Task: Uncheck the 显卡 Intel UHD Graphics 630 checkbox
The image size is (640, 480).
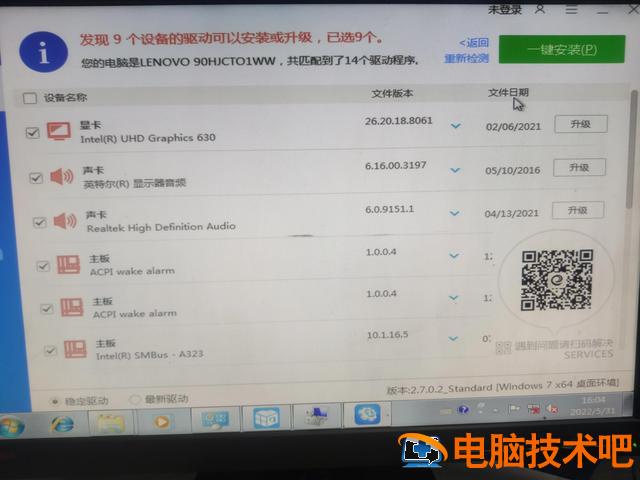Action: tap(33, 133)
